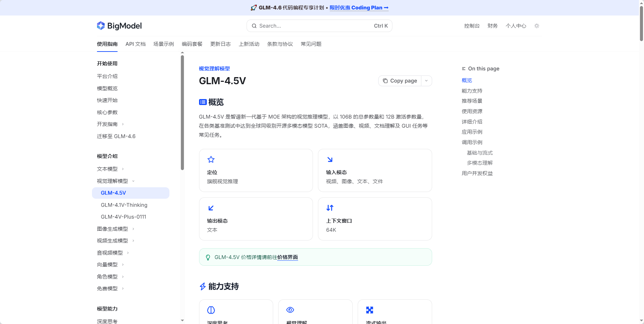Open 更新日志 tab
The width and height of the screenshot is (644, 324).
click(221, 44)
